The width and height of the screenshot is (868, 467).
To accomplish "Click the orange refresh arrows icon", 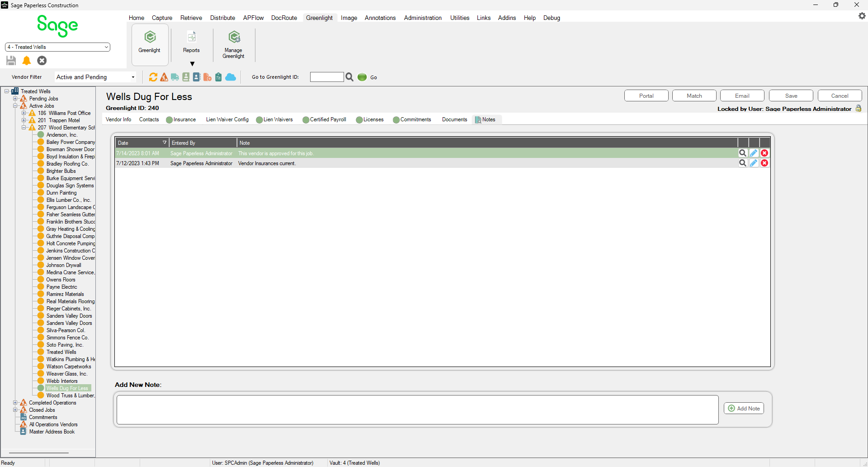I will pyautogui.click(x=153, y=77).
